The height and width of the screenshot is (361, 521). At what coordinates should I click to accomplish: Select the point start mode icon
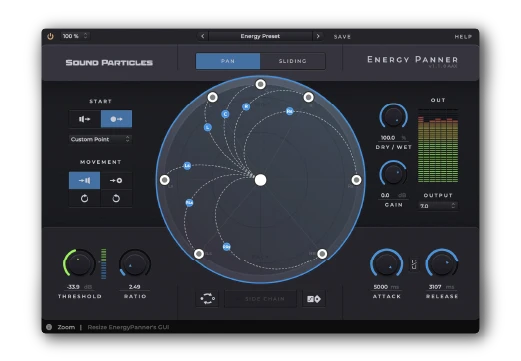click(x=116, y=119)
